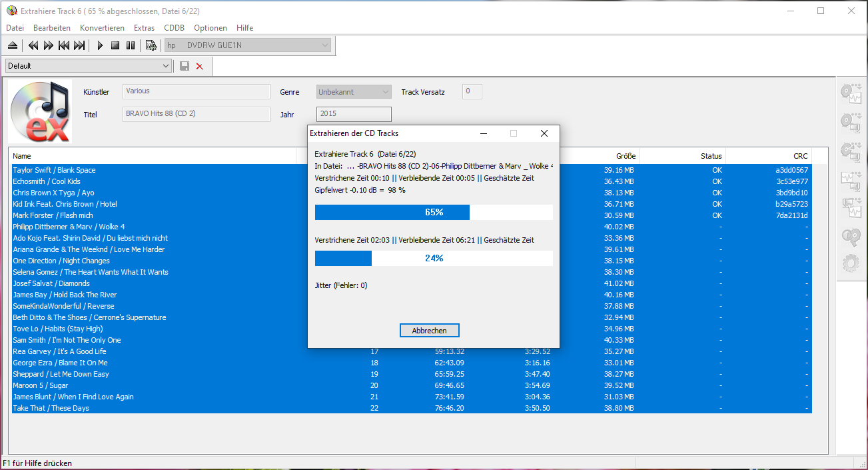Expand the Genre Unbekannt dropdown
The height and width of the screenshot is (470, 868).
[385, 92]
